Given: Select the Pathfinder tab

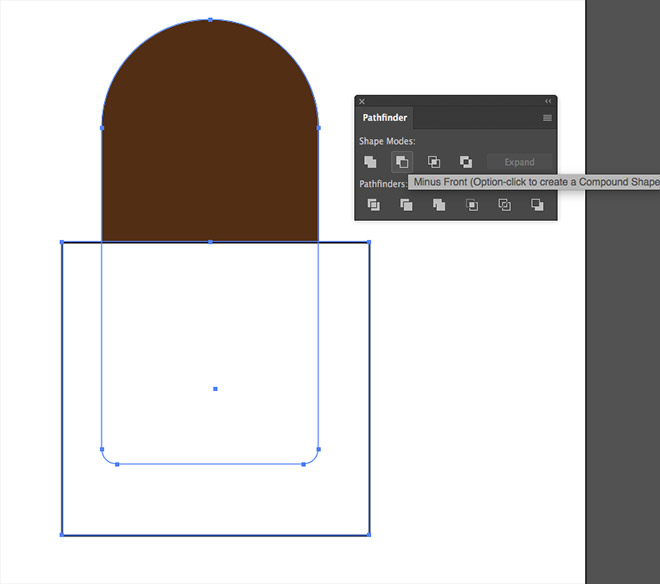Looking at the screenshot, I should (x=385, y=118).
